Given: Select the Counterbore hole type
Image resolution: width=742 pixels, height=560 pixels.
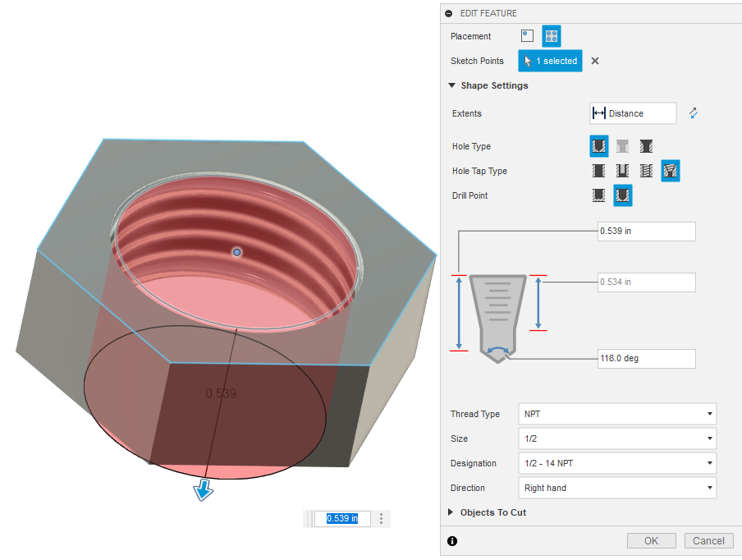Looking at the screenshot, I should click(622, 146).
